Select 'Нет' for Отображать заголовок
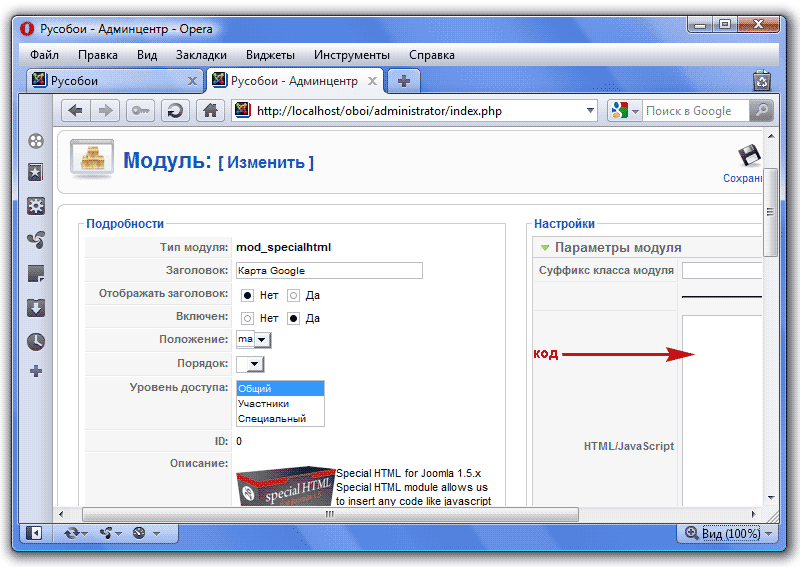 (247, 295)
